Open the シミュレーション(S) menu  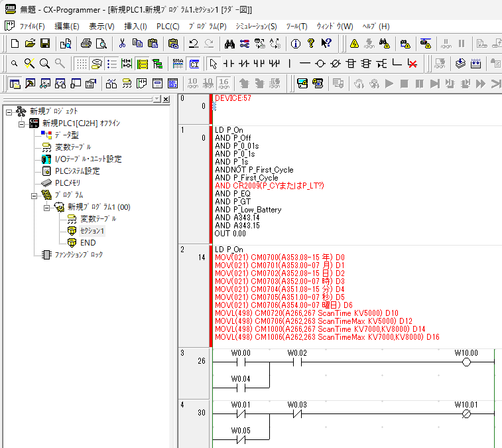256,26
